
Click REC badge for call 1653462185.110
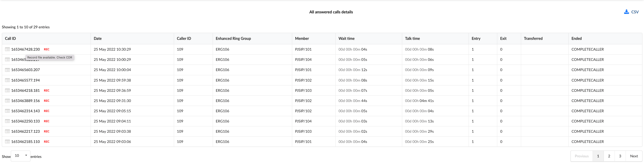coord(46,142)
